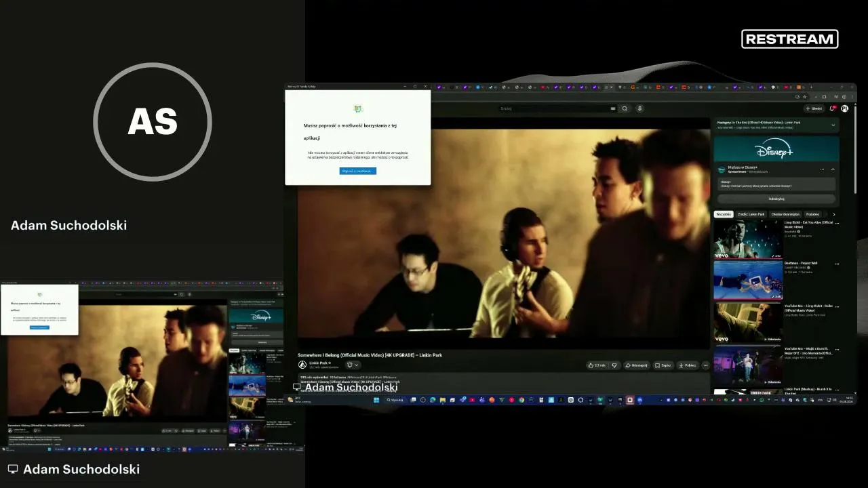Open the Disney+ banner ad
The width and height of the screenshot is (868, 488).
click(776, 149)
